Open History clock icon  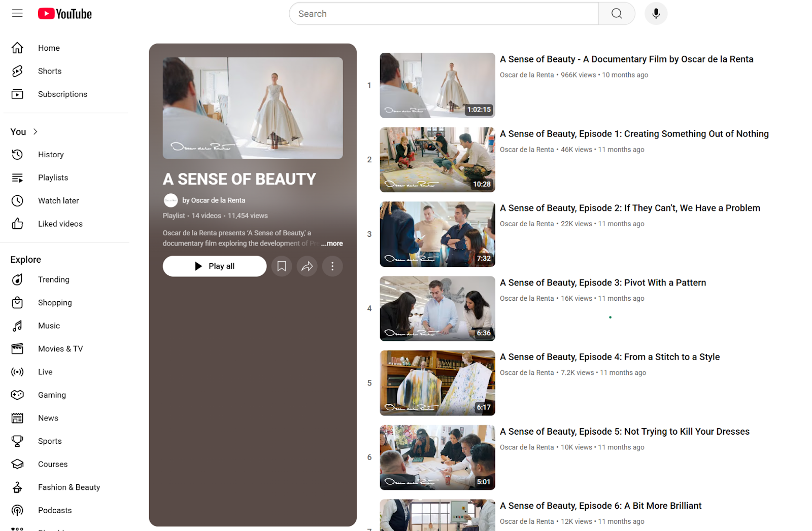click(x=17, y=154)
